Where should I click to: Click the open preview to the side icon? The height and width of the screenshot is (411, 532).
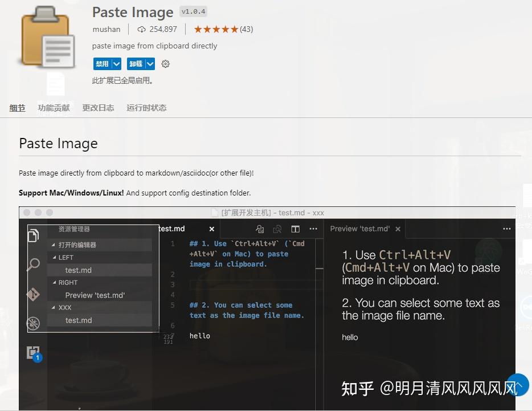(278, 229)
